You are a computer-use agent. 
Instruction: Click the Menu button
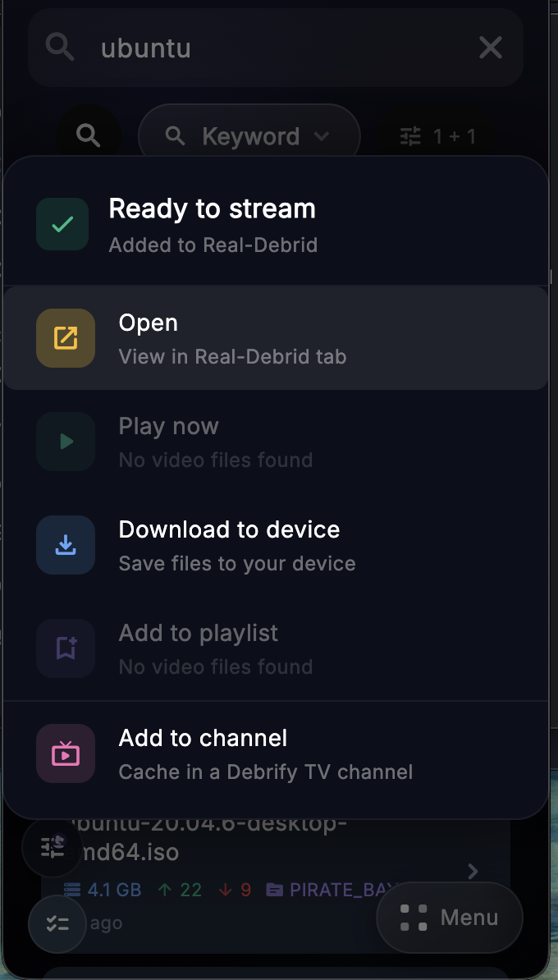[450, 918]
